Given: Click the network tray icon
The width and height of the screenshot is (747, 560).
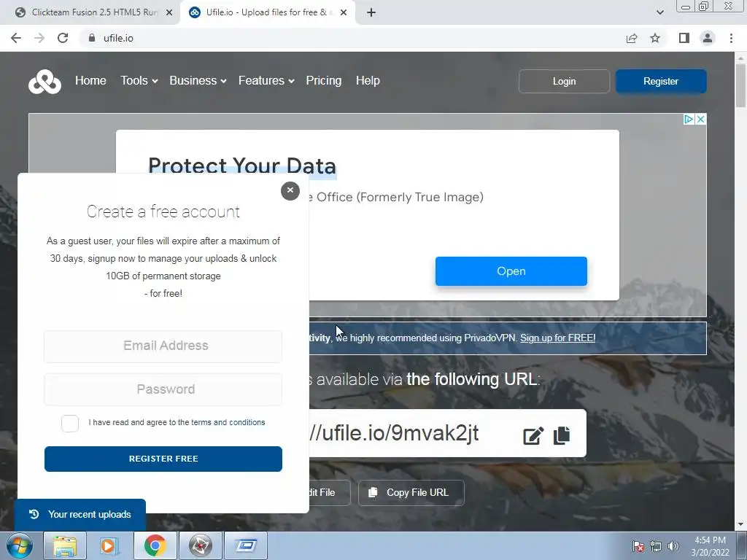Looking at the screenshot, I should 656,546.
